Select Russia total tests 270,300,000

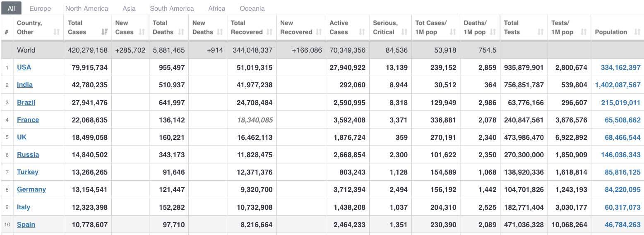pyautogui.click(x=524, y=154)
